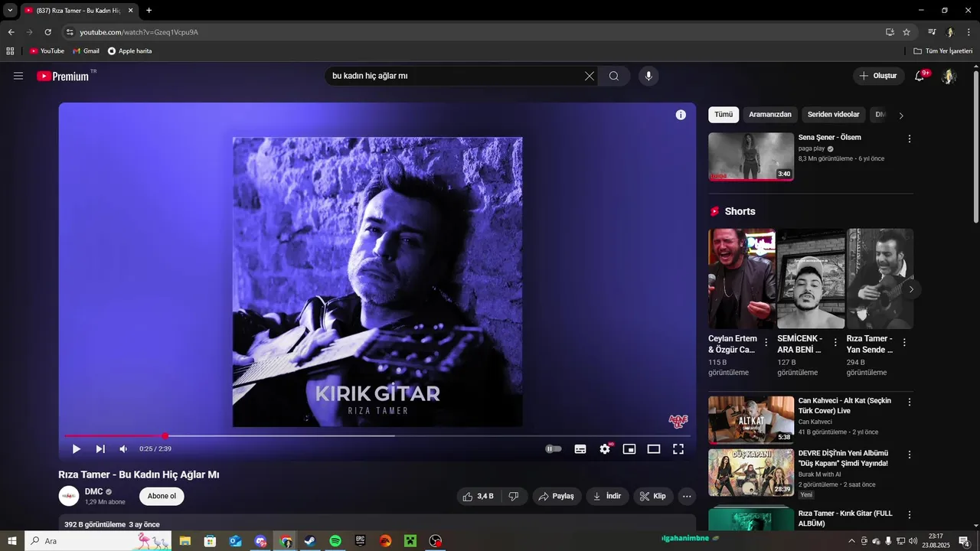
Task: Show more filter chips arrow
Action: pyautogui.click(x=901, y=116)
